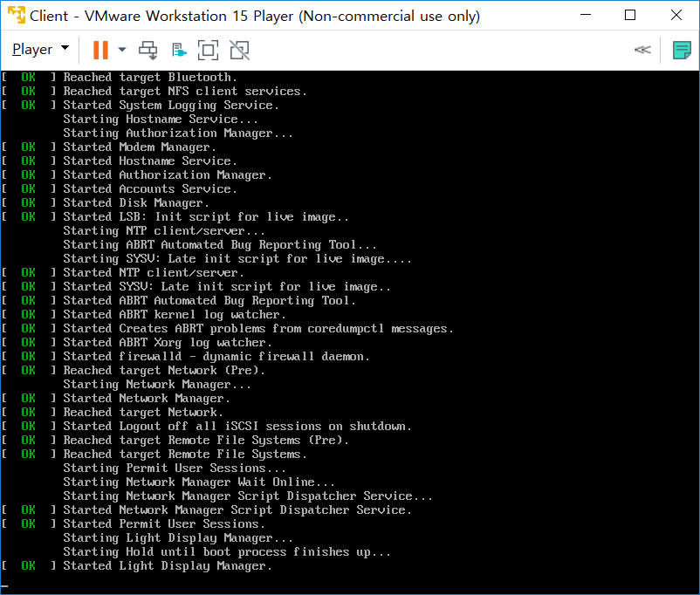Viewport: 700px width, 595px height.
Task: Click 'Started Modem Manager.' line
Action: pos(140,147)
